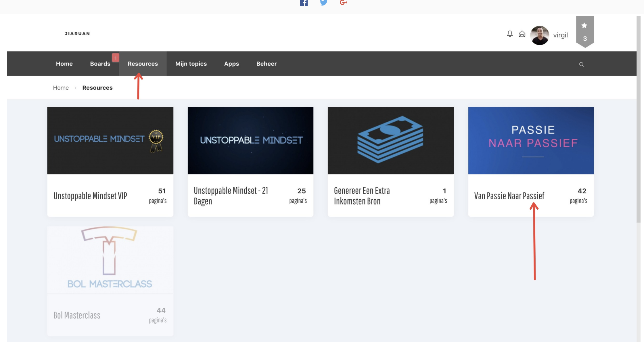Click the Twitter bird icon
The image size is (644, 344).
[323, 3]
